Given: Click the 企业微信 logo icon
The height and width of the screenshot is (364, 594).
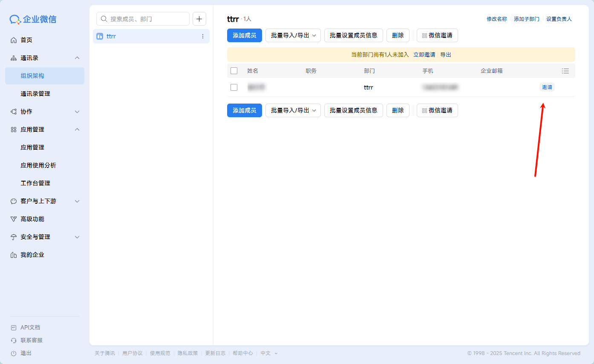Looking at the screenshot, I should point(15,19).
